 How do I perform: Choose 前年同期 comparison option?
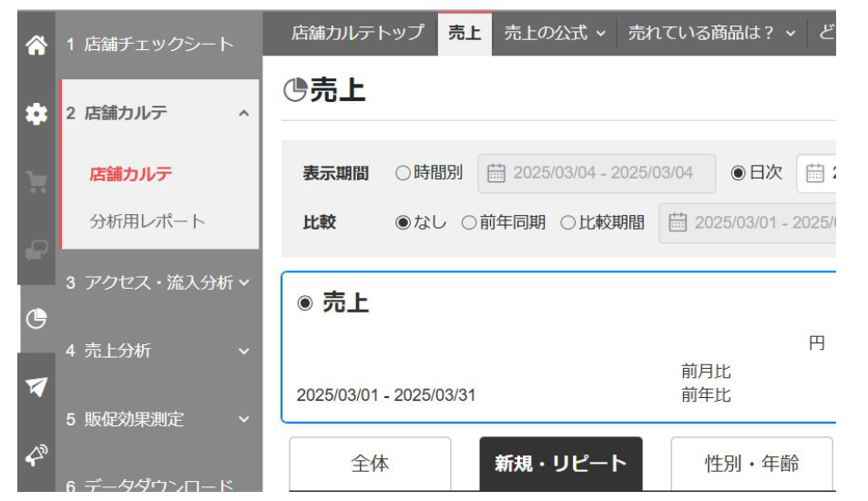tap(469, 223)
